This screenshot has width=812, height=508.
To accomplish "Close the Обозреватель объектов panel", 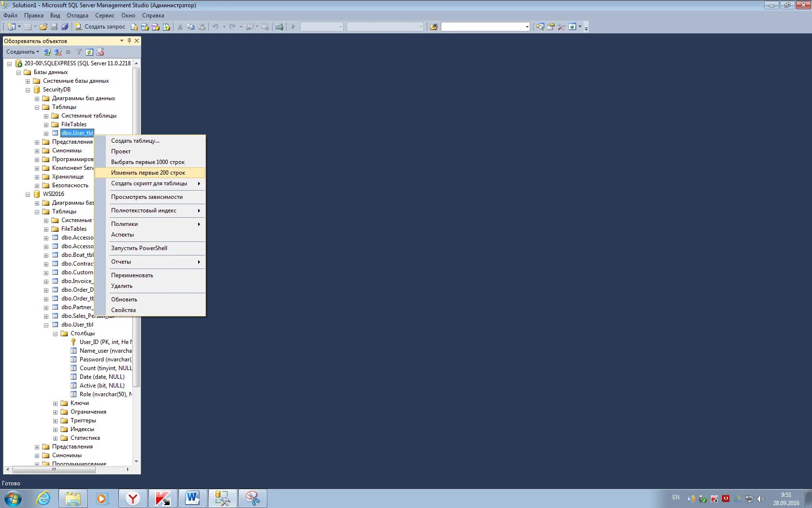I will click(x=137, y=41).
